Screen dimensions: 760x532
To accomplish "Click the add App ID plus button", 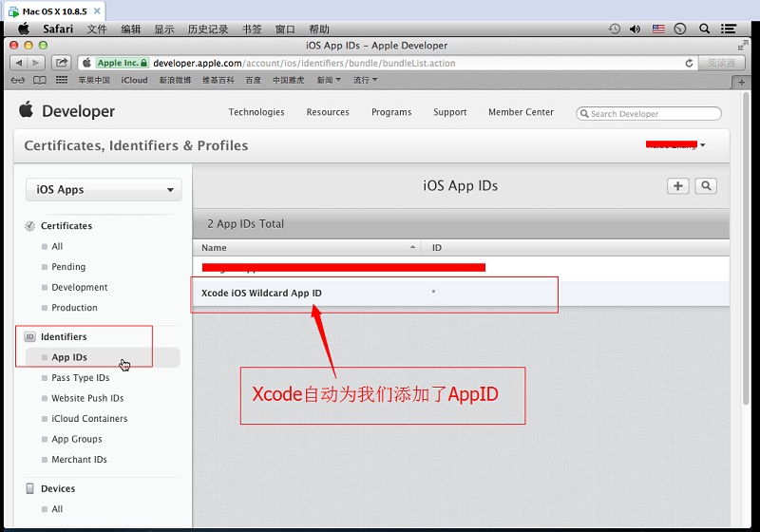I will (677, 186).
